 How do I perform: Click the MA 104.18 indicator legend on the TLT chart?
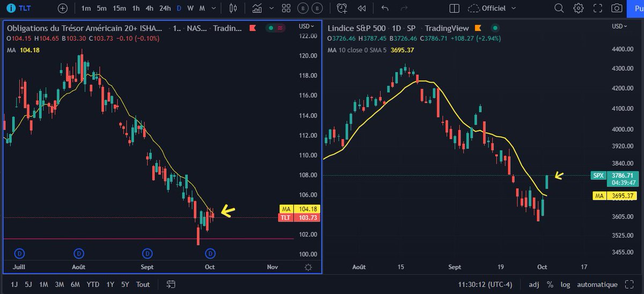click(x=23, y=50)
